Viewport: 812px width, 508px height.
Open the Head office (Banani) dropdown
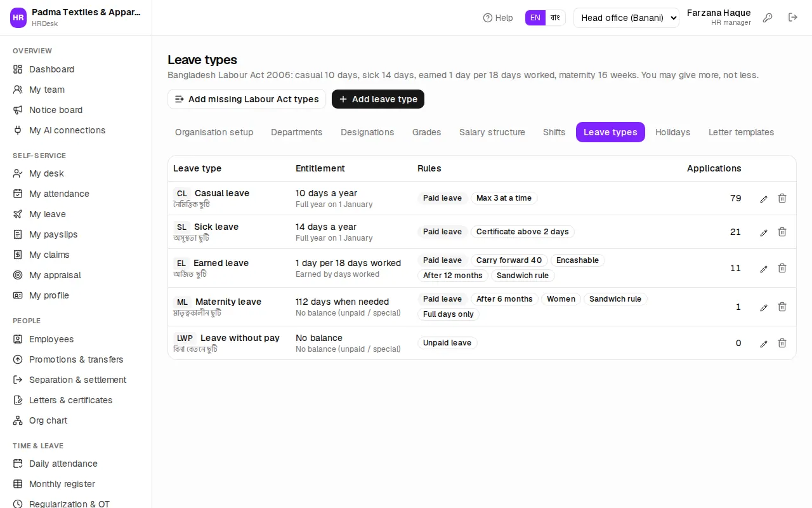pos(626,18)
